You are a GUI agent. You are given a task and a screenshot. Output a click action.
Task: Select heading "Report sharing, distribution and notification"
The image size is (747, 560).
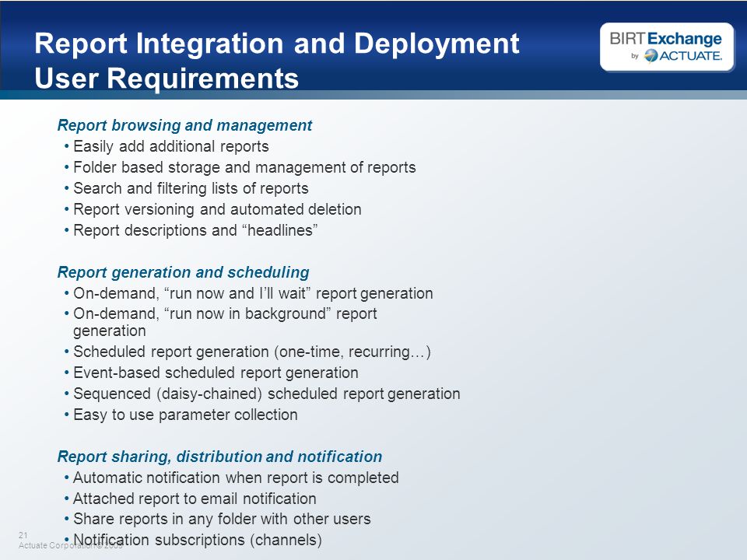pyautogui.click(x=219, y=457)
